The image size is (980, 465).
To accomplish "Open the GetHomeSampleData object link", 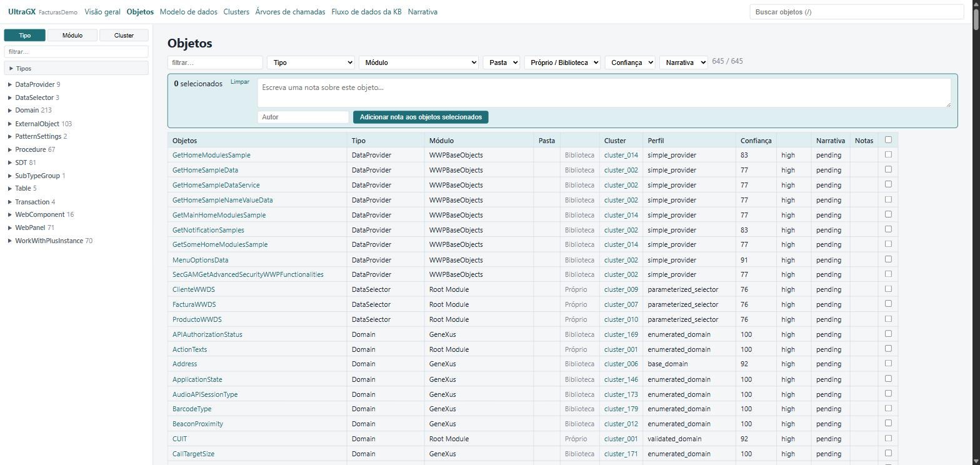I will point(205,170).
